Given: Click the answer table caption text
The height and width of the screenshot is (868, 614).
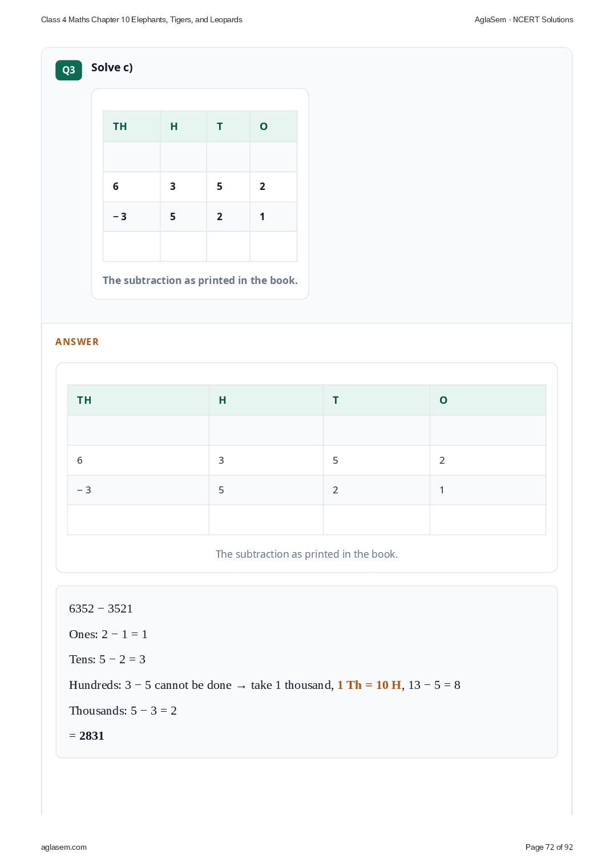Looking at the screenshot, I should [307, 554].
